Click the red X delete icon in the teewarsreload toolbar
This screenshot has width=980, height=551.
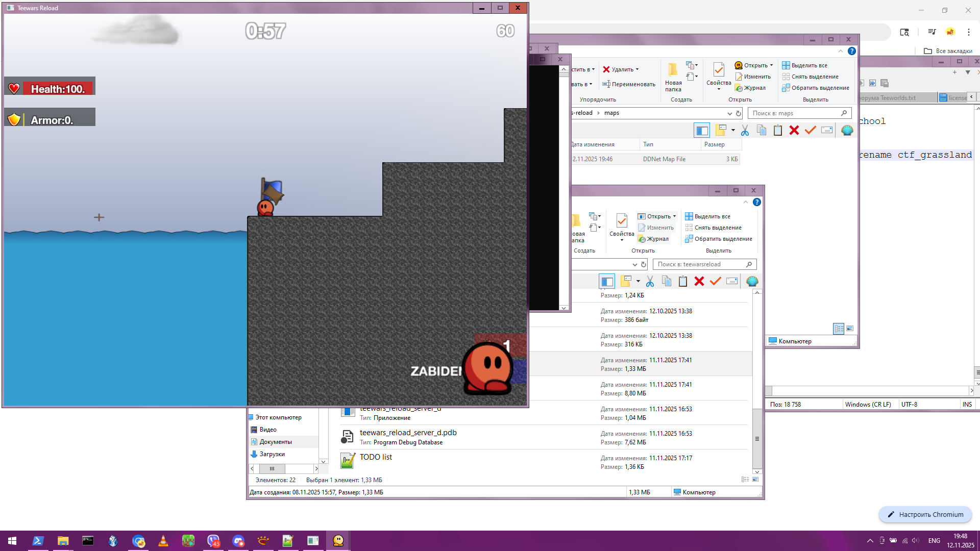click(699, 282)
